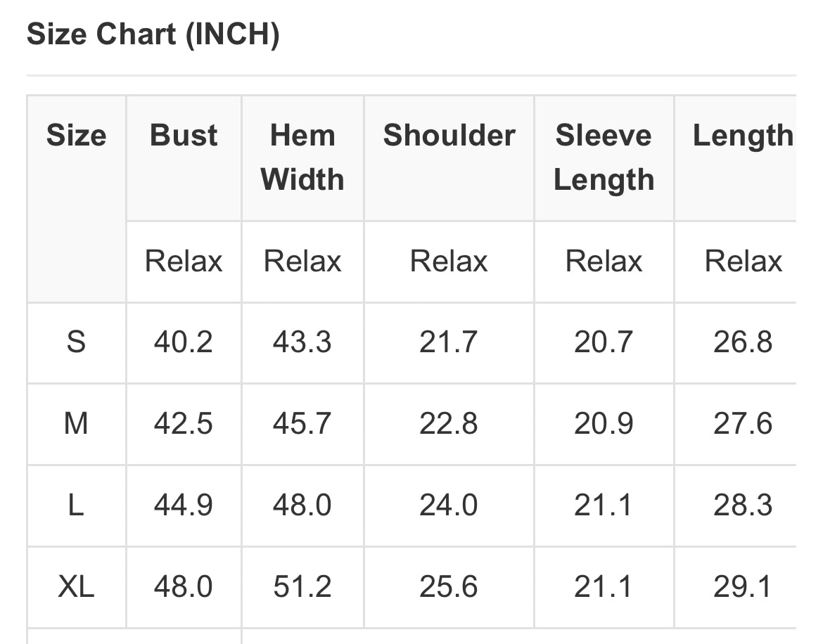Click the Hem Width column header

[x=302, y=157]
